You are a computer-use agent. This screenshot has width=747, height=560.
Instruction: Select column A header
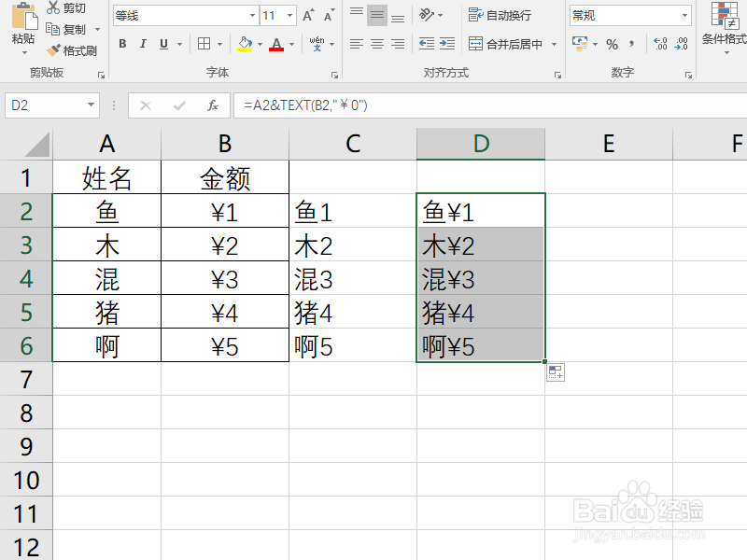(x=107, y=144)
